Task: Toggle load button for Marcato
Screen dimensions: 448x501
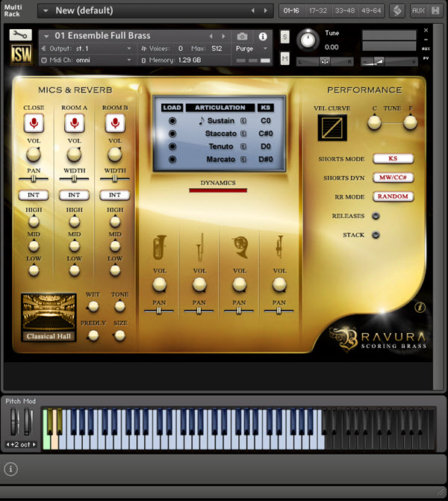Action: (172, 159)
